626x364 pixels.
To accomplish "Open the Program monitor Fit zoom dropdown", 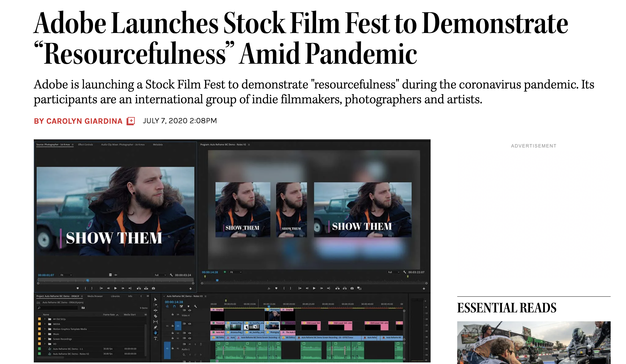I will (x=236, y=272).
